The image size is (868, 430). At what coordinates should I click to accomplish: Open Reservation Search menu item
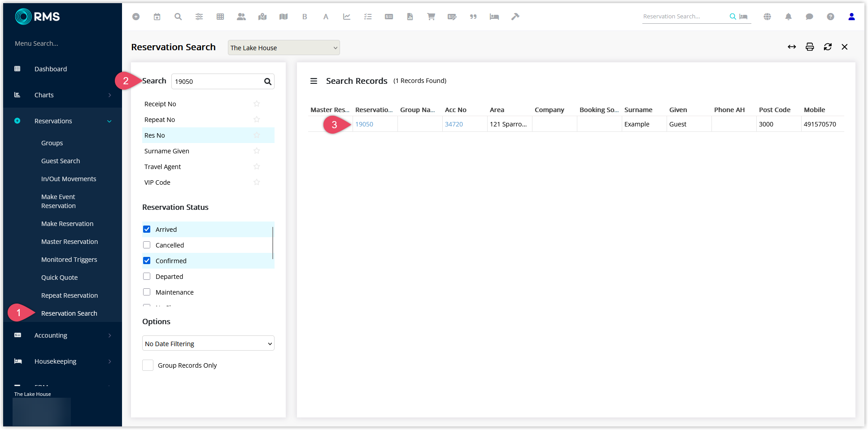[69, 313]
